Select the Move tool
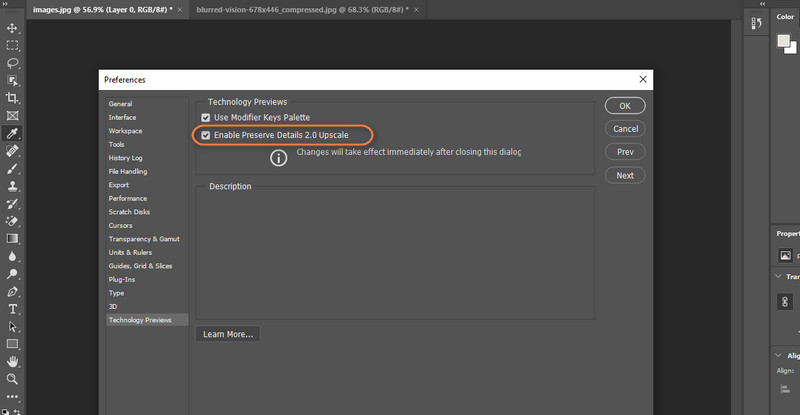800x415 pixels. [12, 28]
